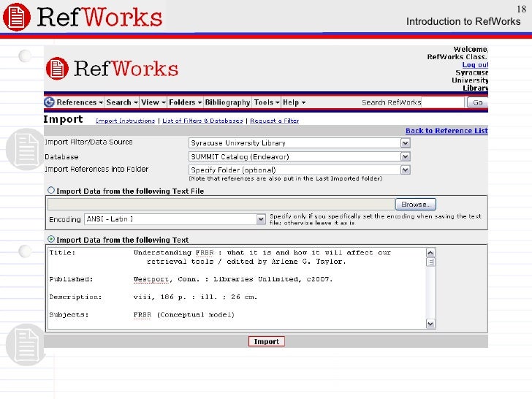The width and height of the screenshot is (532, 399).
Task: Click scroll up arrow in text area
Action: pos(430,253)
